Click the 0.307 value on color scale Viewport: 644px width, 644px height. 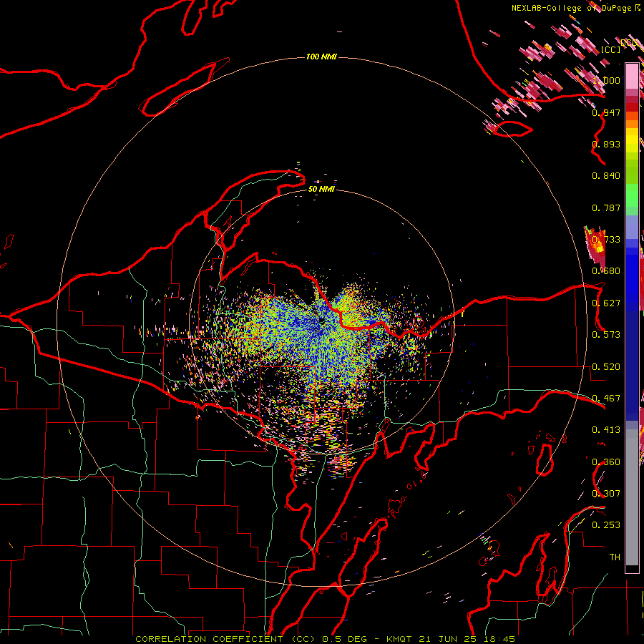tap(606, 493)
